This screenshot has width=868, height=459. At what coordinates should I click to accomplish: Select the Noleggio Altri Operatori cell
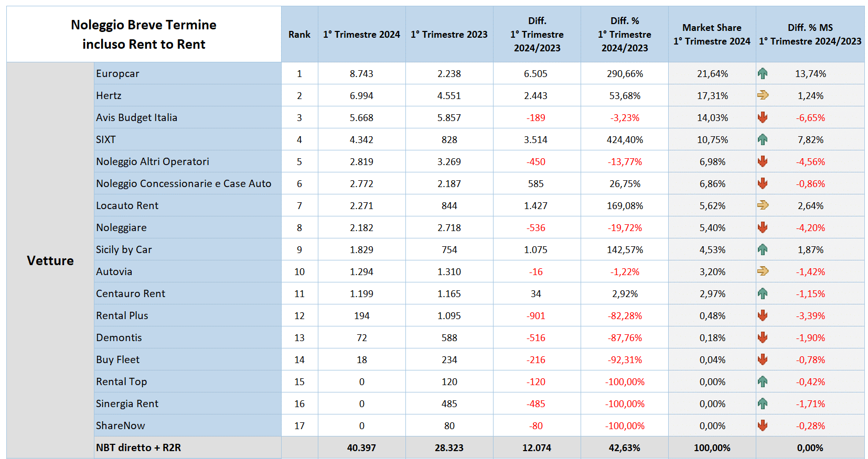point(188,162)
